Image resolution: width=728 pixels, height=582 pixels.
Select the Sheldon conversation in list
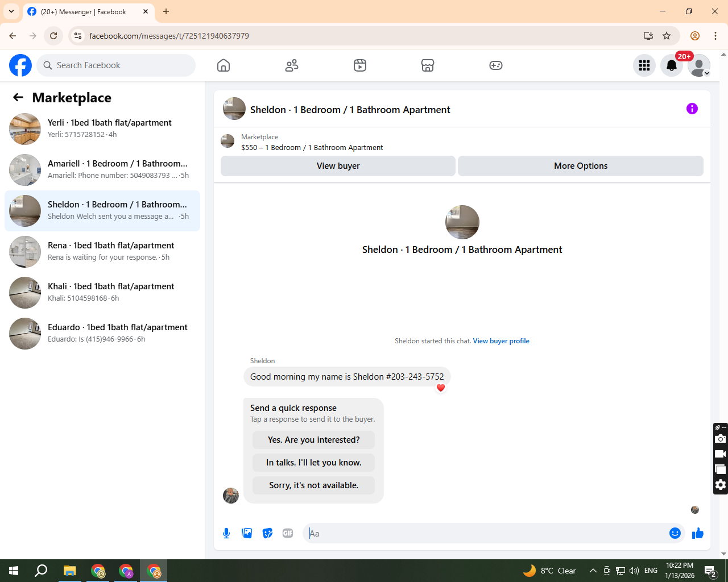point(102,211)
